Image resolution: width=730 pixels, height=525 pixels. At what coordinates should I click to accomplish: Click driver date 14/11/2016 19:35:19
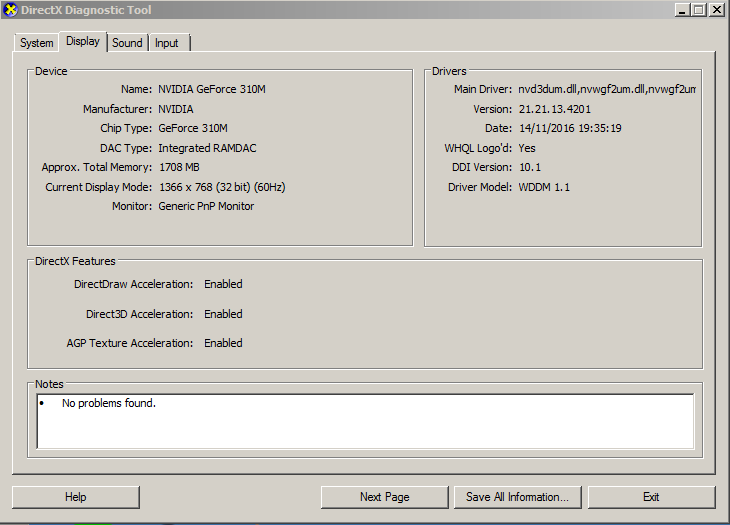point(570,128)
